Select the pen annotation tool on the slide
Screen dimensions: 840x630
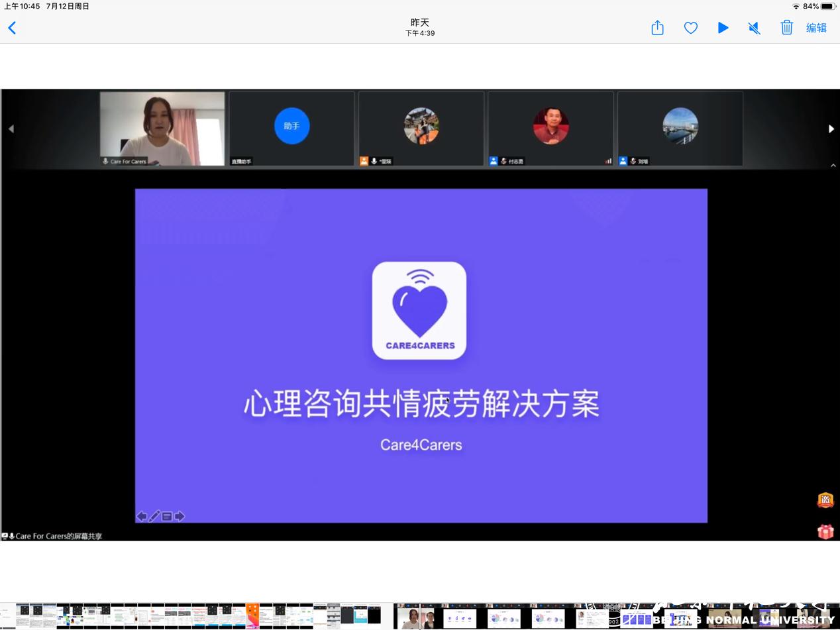(x=154, y=516)
